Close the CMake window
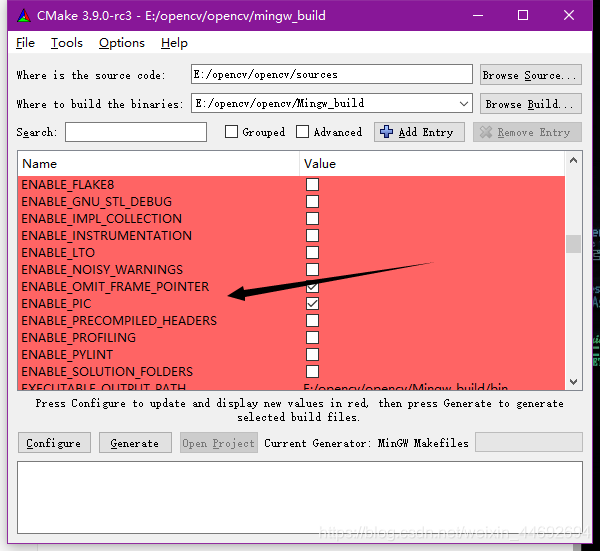 tap(569, 16)
